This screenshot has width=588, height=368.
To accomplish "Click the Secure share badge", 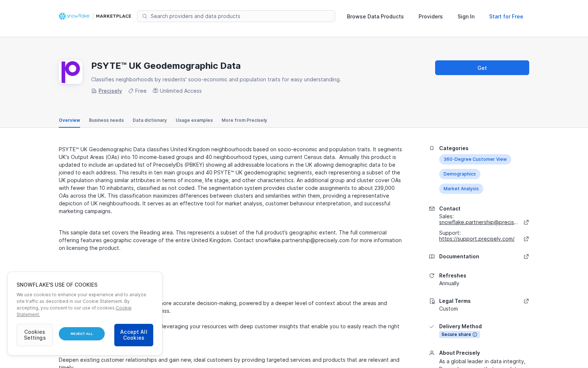I will [x=459, y=335].
